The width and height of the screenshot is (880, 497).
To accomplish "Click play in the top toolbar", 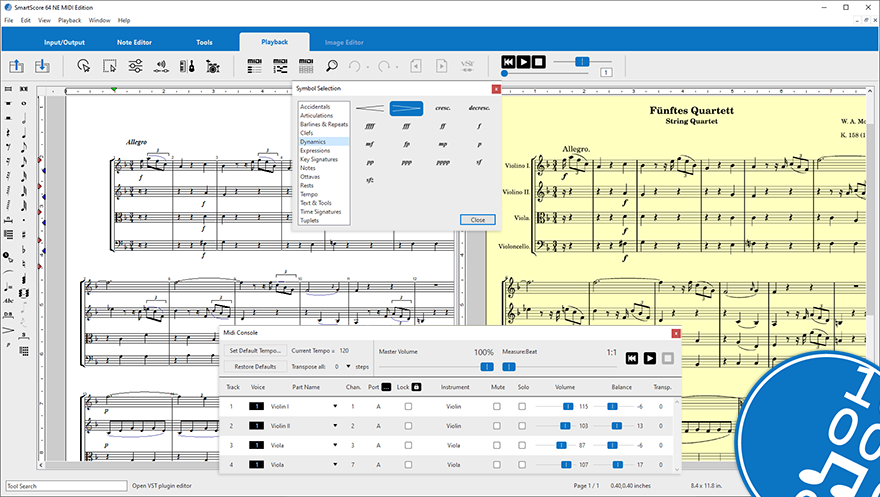I will click(523, 62).
